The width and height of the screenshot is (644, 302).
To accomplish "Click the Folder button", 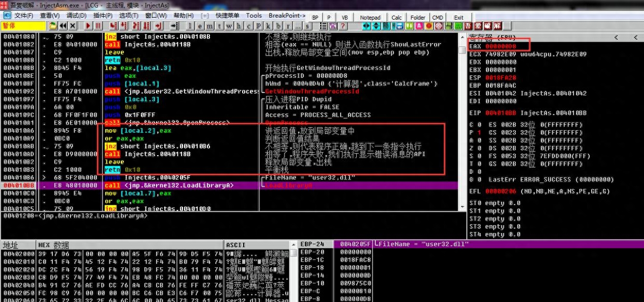I will pos(418,17).
